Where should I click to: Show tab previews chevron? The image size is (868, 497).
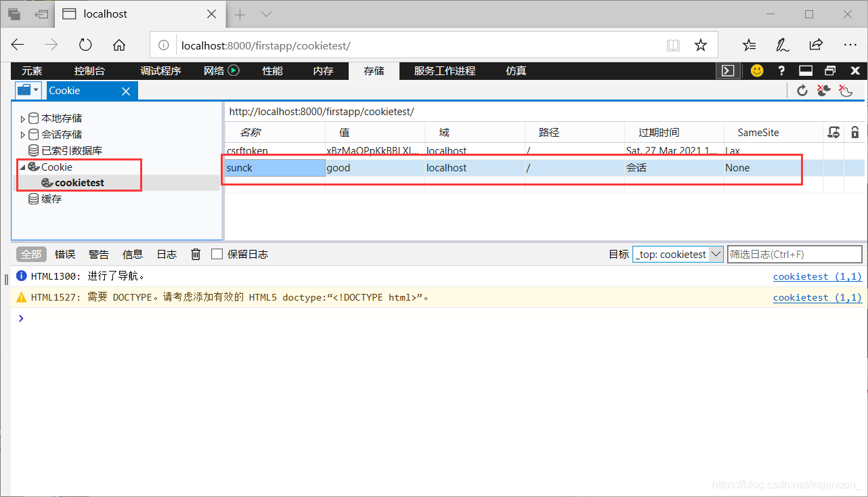(x=266, y=14)
